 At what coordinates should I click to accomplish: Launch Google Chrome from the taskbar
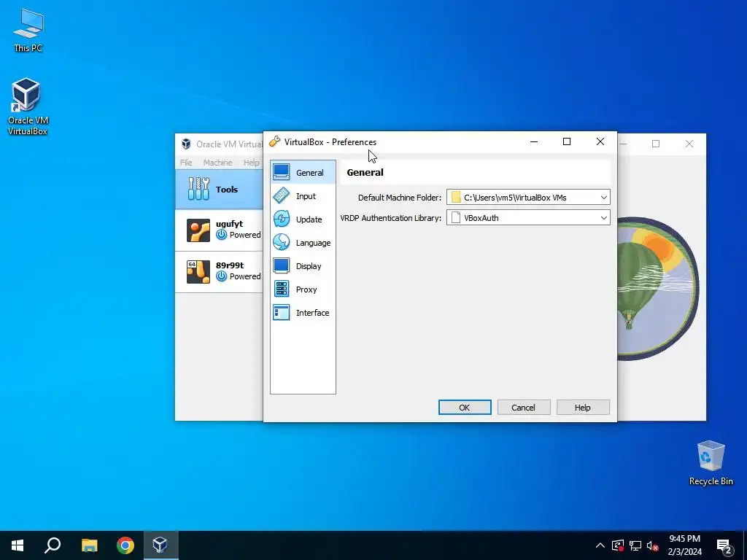(x=125, y=545)
